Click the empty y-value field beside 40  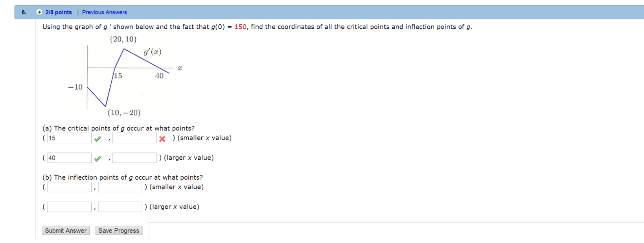click(x=134, y=158)
